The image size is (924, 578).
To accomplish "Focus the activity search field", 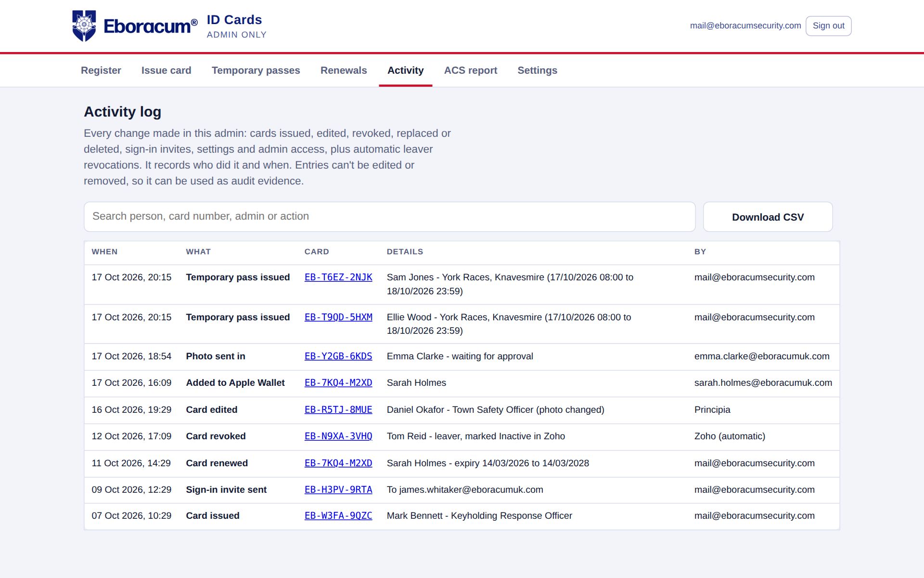I will [x=390, y=217].
